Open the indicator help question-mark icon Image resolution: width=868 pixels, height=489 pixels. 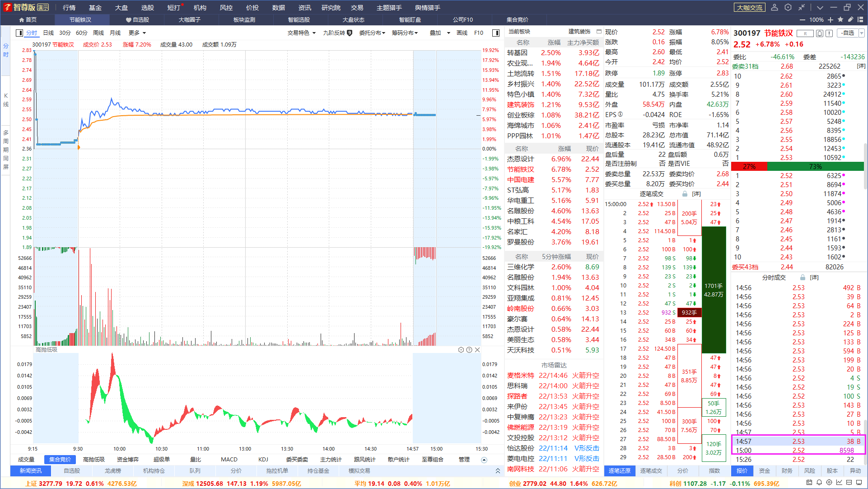pyautogui.click(x=469, y=350)
